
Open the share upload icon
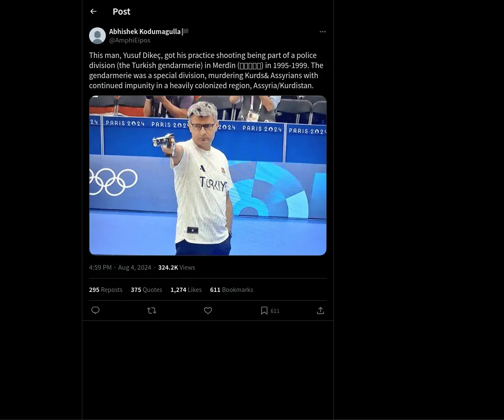[320, 310]
